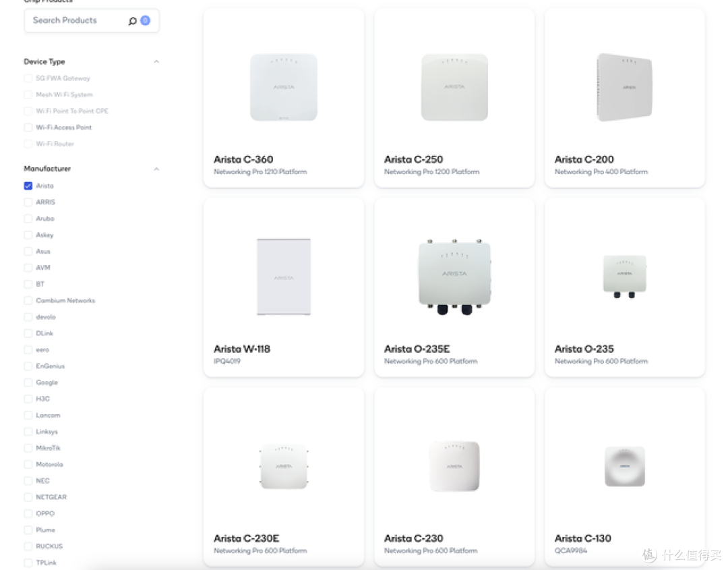Toggle the RUCKUS manufacturer checkbox

pos(28,546)
